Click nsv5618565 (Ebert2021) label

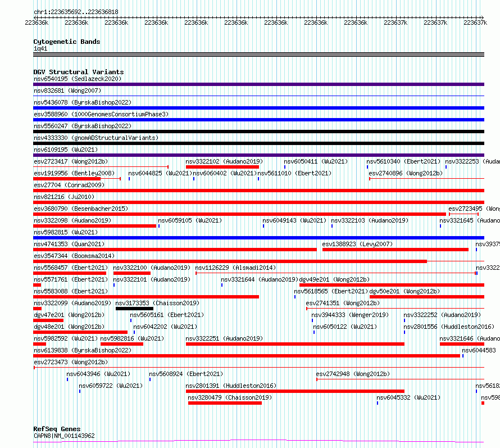coord(331,291)
